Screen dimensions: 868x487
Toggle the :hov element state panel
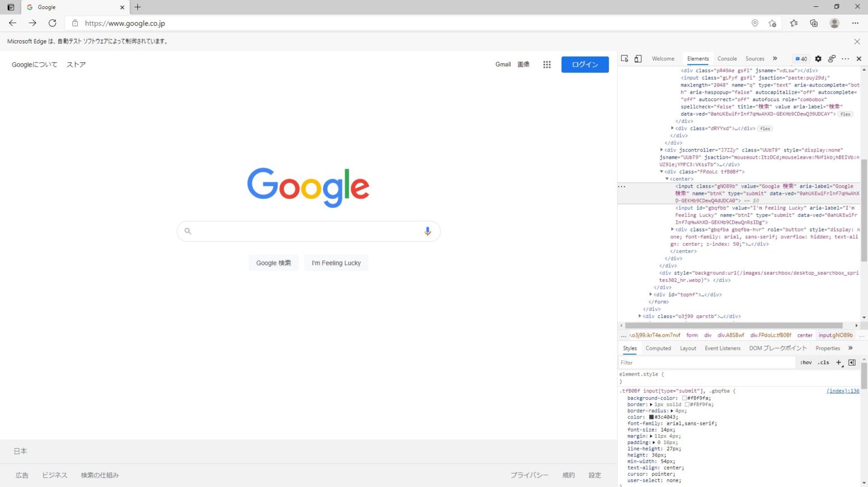[806, 363]
